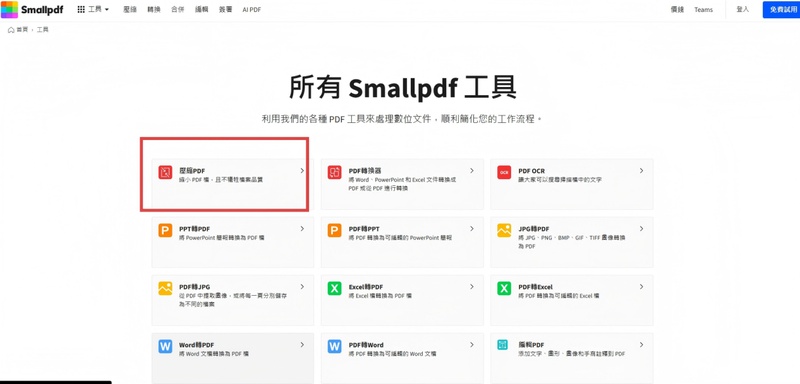Viewport: 800px width, 384px height.
Task: Select the 編輯PDF title text
Action: [531, 345]
